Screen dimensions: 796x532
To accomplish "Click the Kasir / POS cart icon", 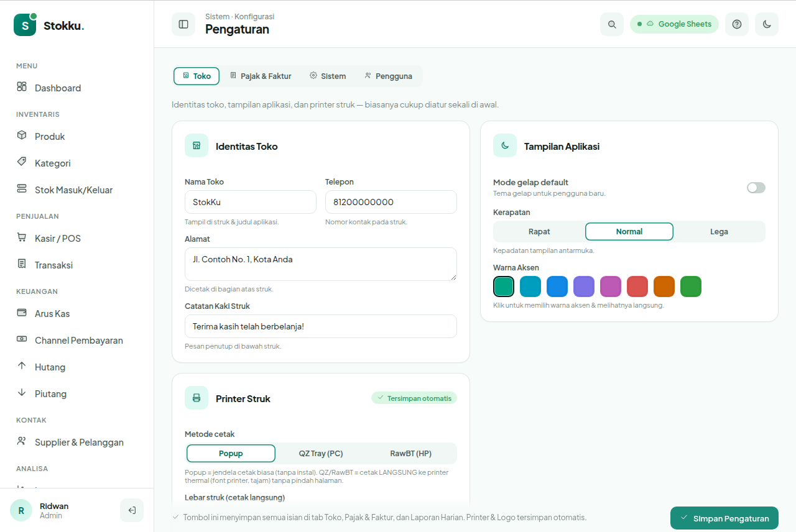I will tap(22, 237).
